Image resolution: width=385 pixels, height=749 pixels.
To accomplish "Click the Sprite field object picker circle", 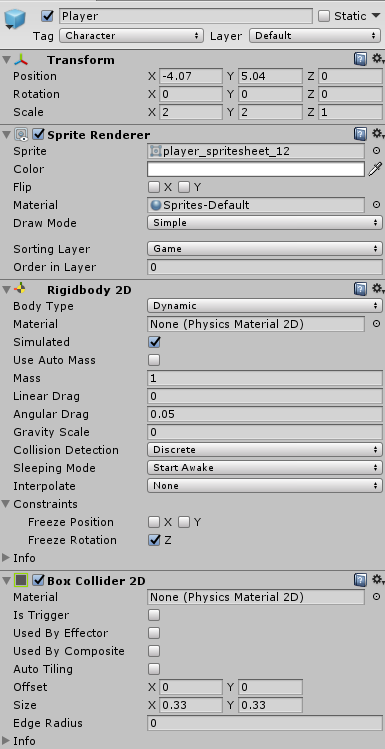I will [376, 151].
